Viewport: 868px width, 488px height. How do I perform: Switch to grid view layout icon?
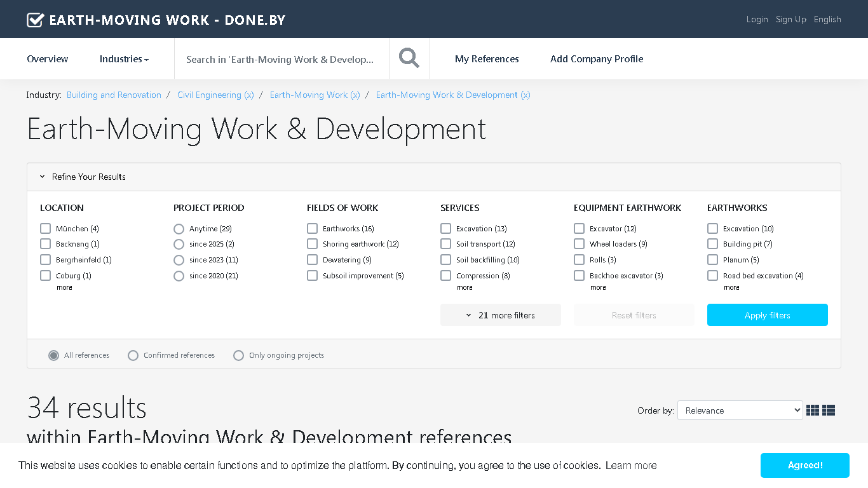click(x=813, y=410)
